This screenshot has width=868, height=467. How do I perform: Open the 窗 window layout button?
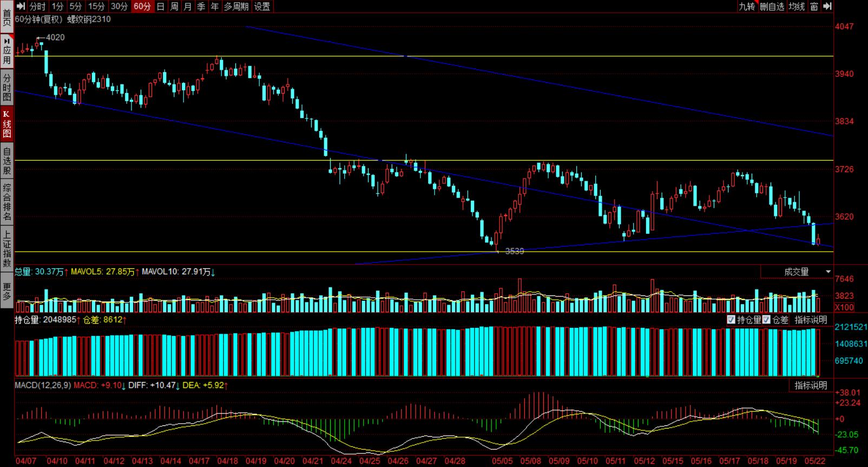click(x=814, y=6)
